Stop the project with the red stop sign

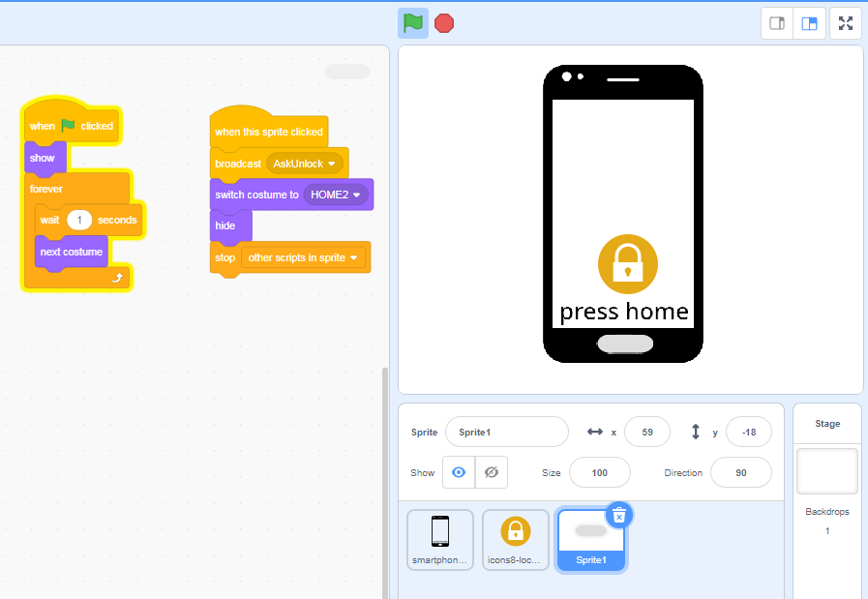pos(444,23)
